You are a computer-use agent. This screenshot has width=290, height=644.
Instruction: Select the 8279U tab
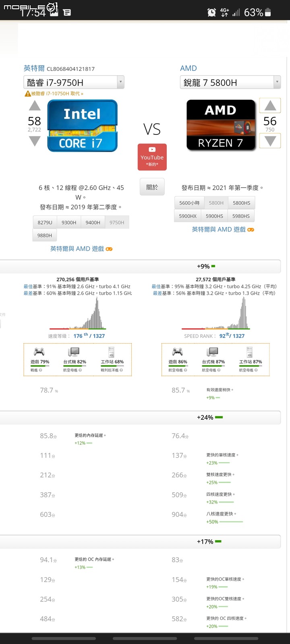(45, 222)
